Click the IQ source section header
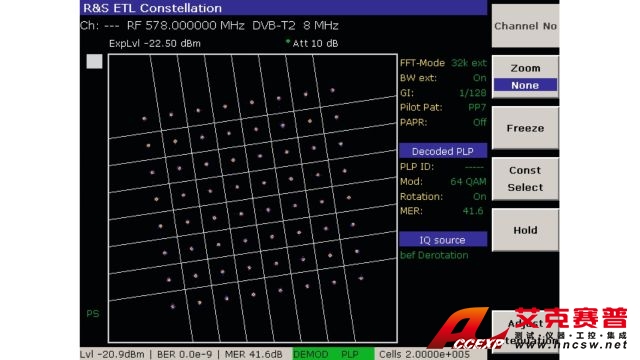This screenshot has width=640, height=360. tap(443, 240)
